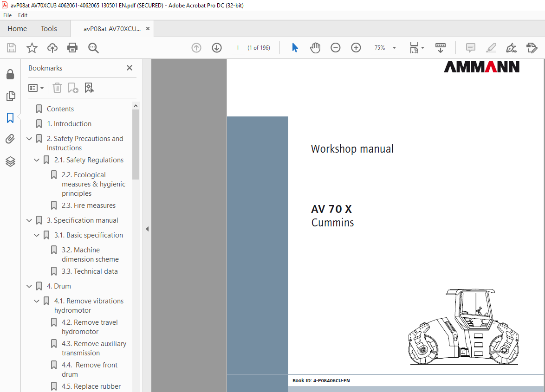Delete selected bookmark trash icon
The height and width of the screenshot is (392, 545).
click(57, 88)
